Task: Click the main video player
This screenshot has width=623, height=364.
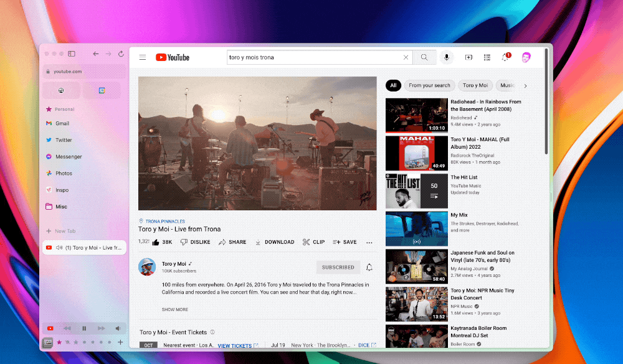Action: click(x=257, y=143)
